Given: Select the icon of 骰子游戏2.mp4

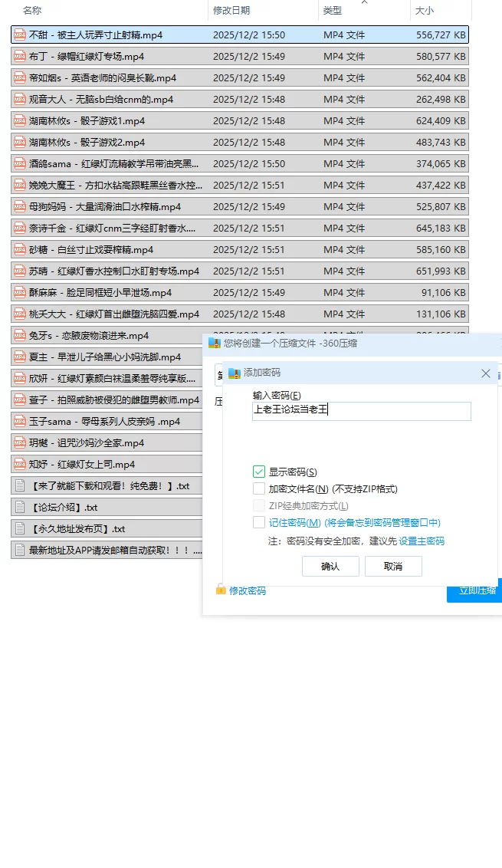Looking at the screenshot, I should [x=20, y=143].
